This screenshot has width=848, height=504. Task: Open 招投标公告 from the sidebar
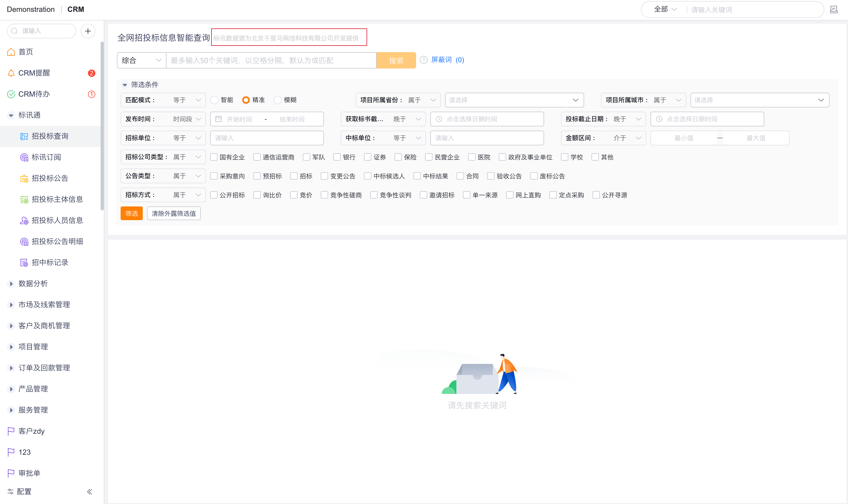[50, 178]
